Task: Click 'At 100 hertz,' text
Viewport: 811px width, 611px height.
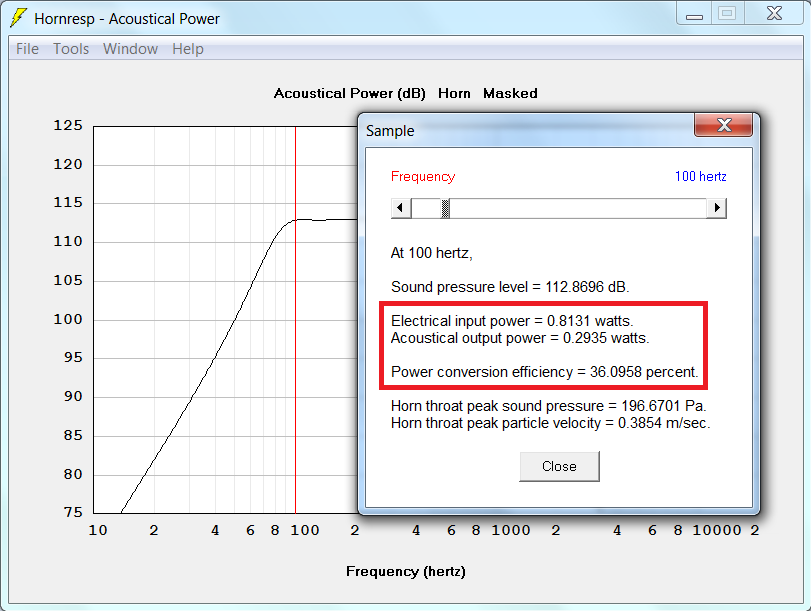Action: (x=431, y=253)
